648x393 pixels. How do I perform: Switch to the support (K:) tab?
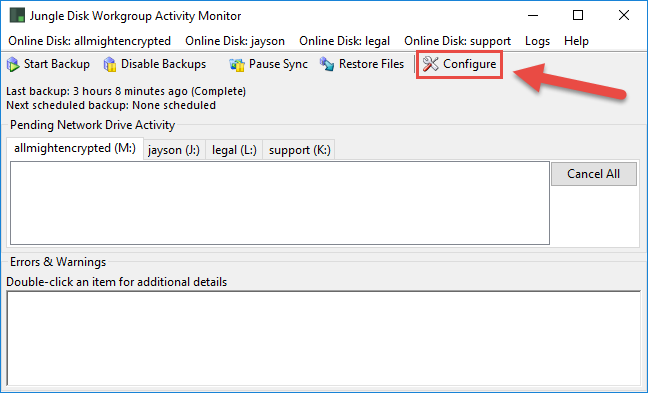pos(300,150)
